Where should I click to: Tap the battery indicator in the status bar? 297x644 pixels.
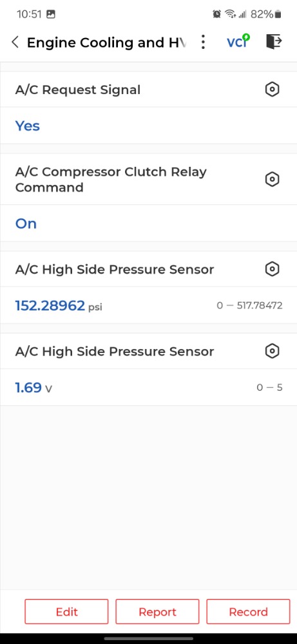tap(278, 14)
